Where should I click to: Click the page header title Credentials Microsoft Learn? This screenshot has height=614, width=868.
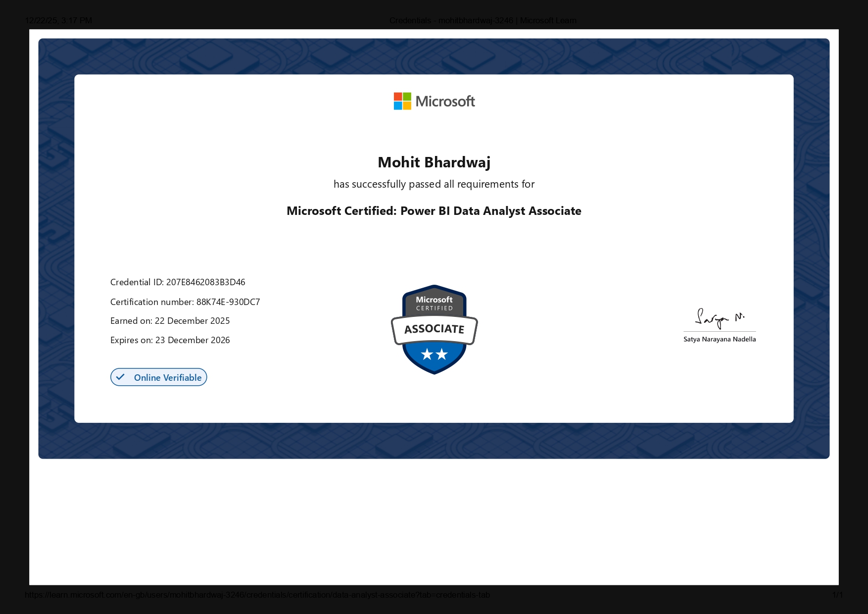point(483,20)
